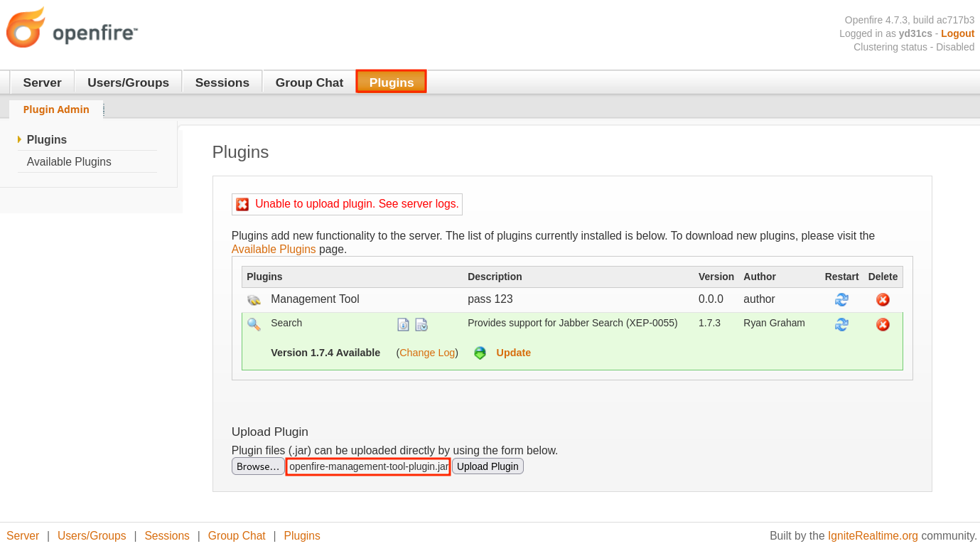
Task: Click the footer Plugins link
Action: coord(302,535)
